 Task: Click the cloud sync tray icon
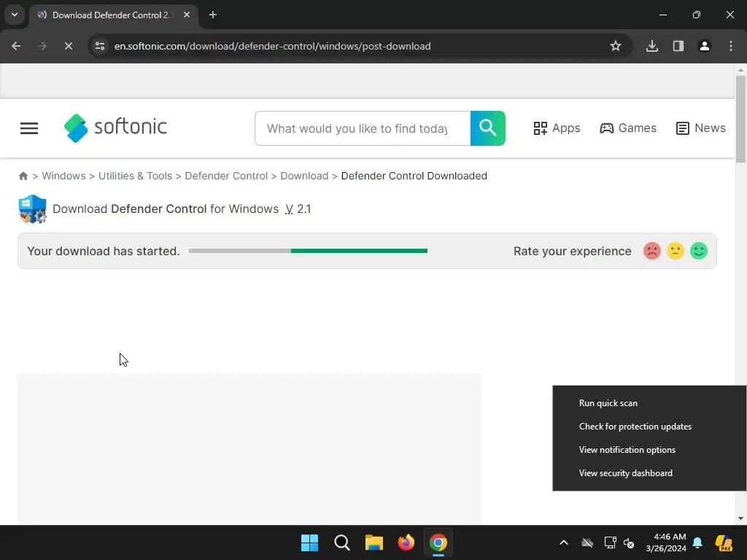[587, 542]
